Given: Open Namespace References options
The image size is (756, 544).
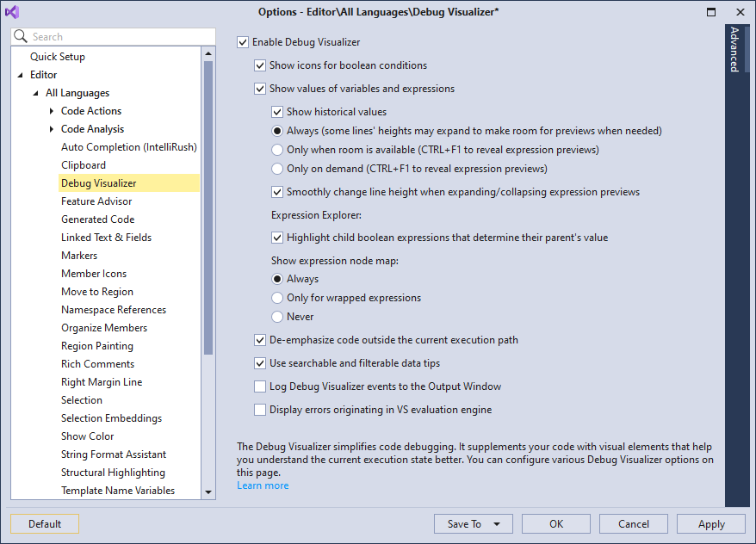Looking at the screenshot, I should [114, 310].
